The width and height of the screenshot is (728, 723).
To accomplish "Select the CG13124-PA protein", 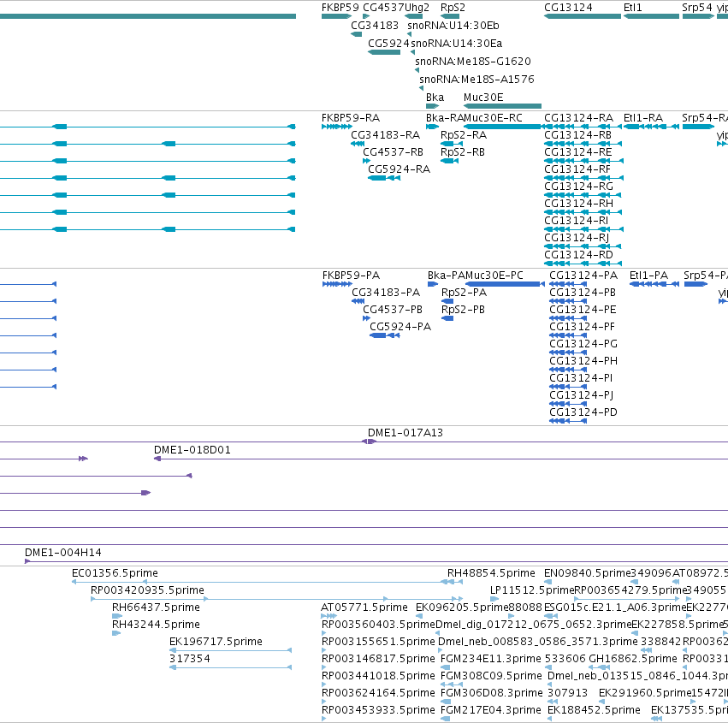I will coord(568,284).
